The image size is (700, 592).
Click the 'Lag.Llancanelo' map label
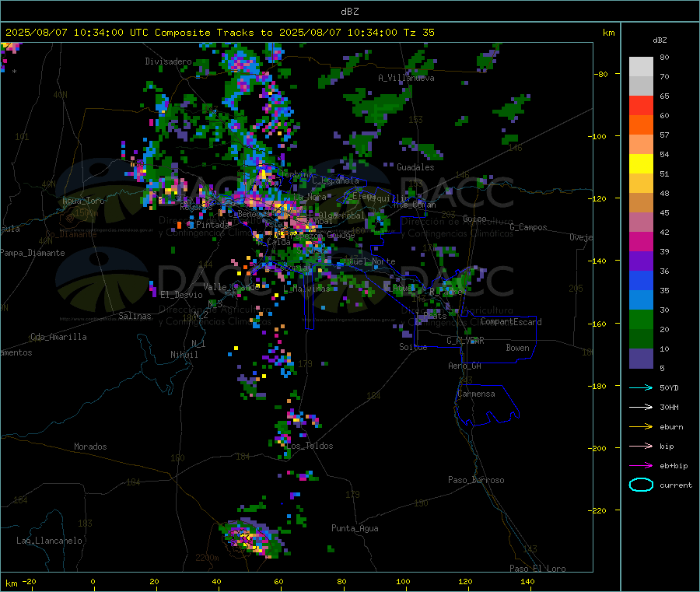click(49, 541)
